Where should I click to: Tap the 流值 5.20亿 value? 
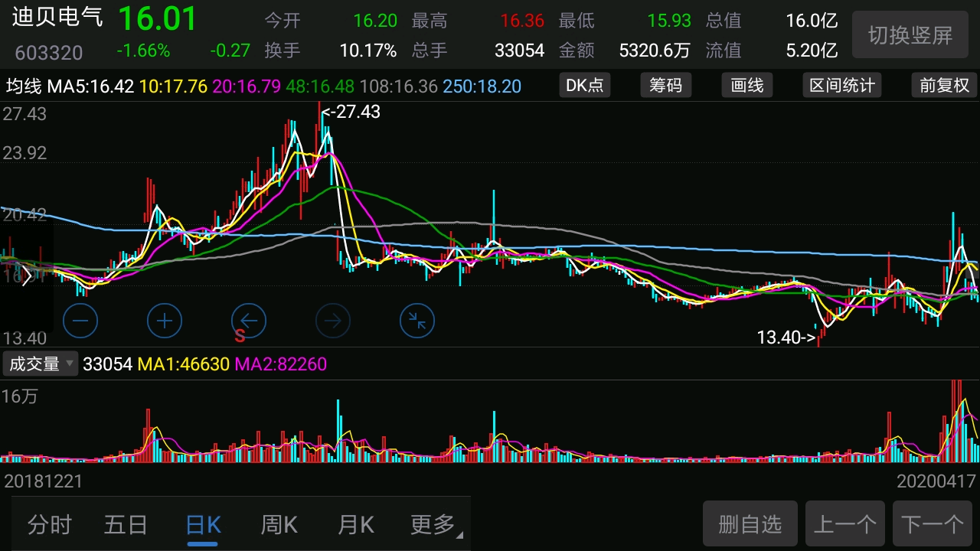click(812, 51)
